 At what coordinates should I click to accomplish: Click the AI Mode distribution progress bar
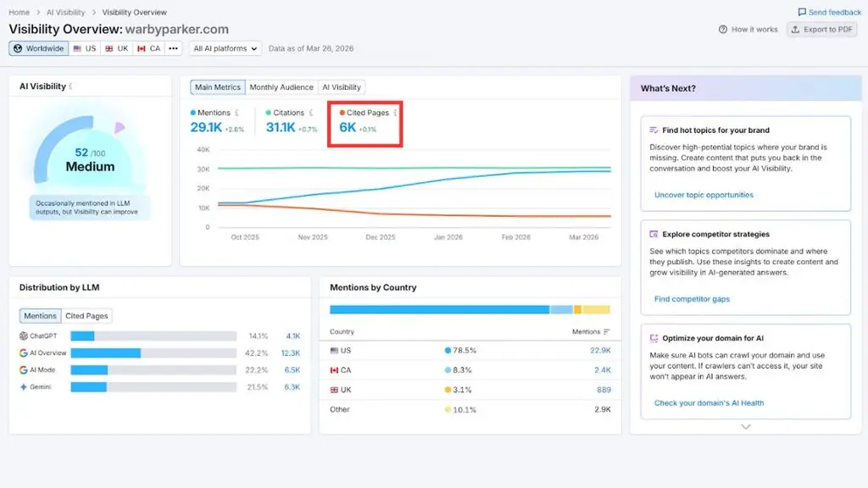tap(153, 369)
